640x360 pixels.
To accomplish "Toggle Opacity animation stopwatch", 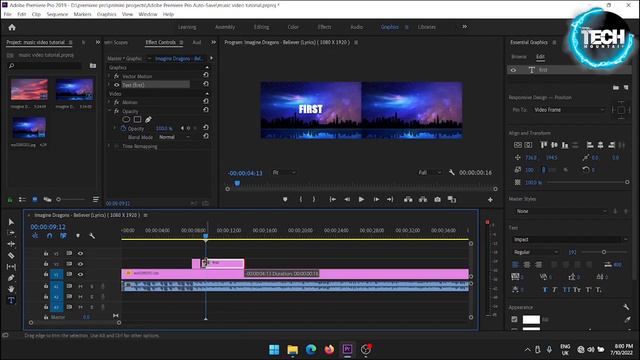I will [x=123, y=128].
